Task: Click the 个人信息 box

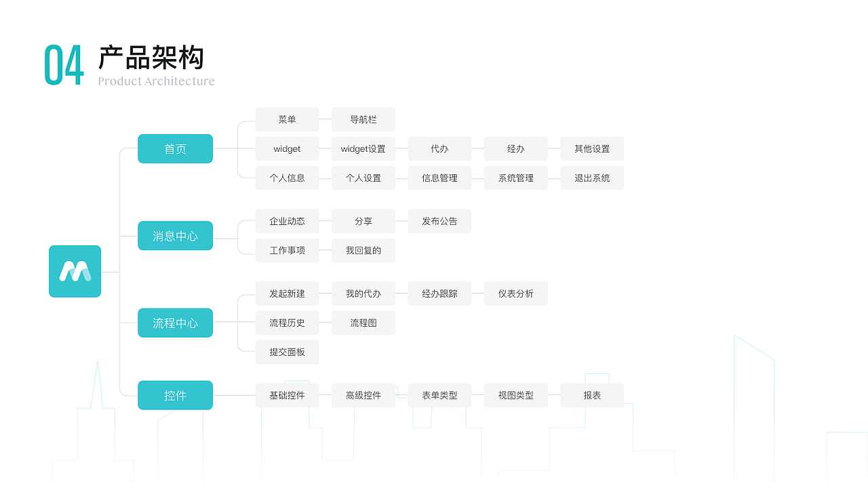Action: [287, 178]
